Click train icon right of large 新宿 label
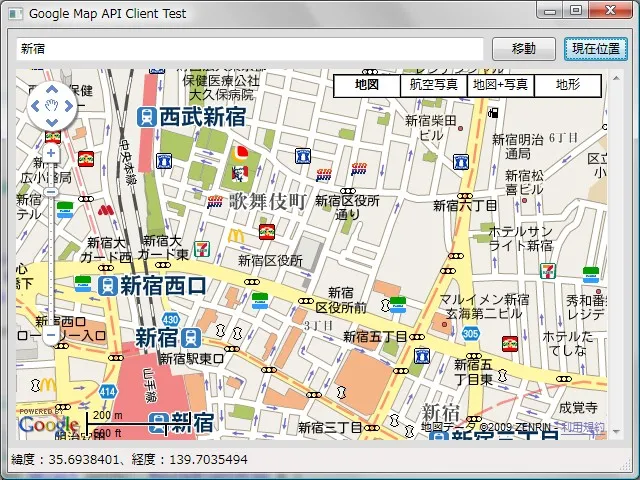The width and height of the screenshot is (640, 480). coord(191,338)
